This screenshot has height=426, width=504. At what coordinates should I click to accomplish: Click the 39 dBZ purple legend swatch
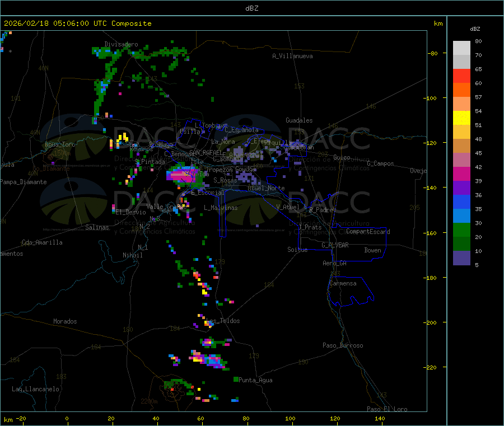coord(461,188)
